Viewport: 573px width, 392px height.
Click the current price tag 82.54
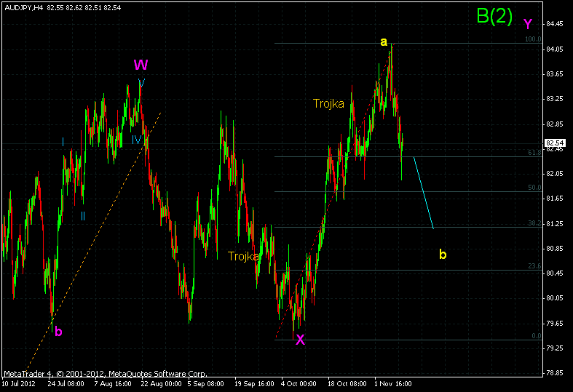point(555,143)
